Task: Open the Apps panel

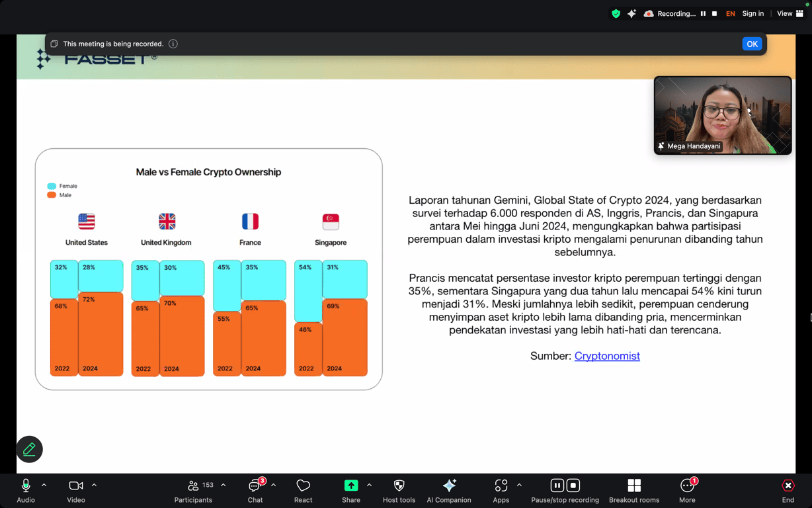Action: [x=501, y=491]
